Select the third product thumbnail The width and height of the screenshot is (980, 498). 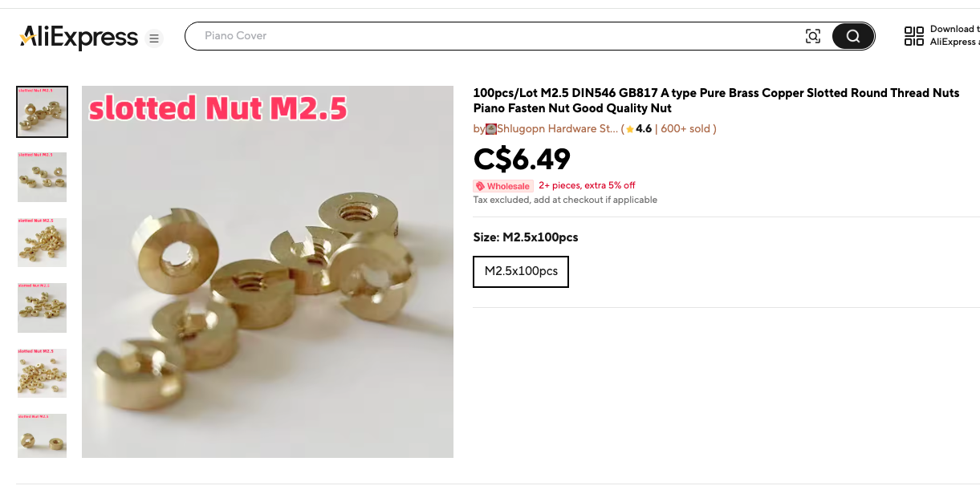point(43,243)
